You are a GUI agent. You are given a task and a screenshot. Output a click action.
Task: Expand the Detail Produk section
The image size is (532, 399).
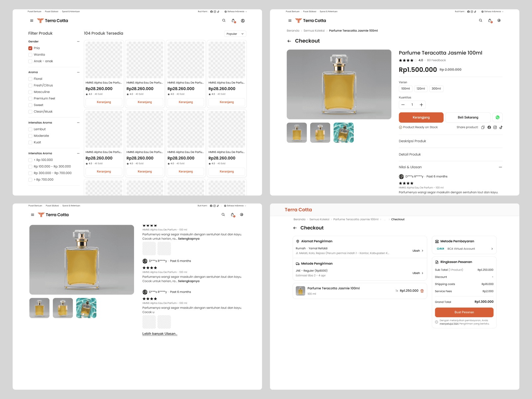(x=451, y=154)
